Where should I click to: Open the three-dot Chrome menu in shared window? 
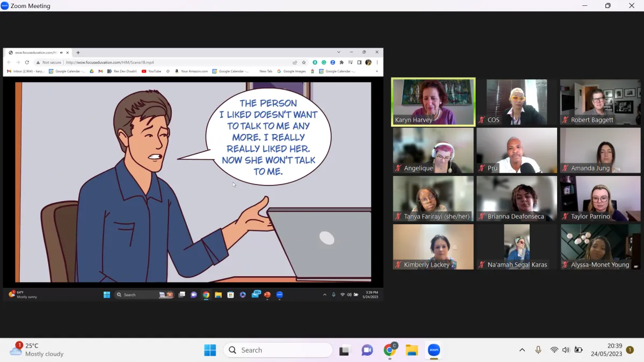point(377,62)
